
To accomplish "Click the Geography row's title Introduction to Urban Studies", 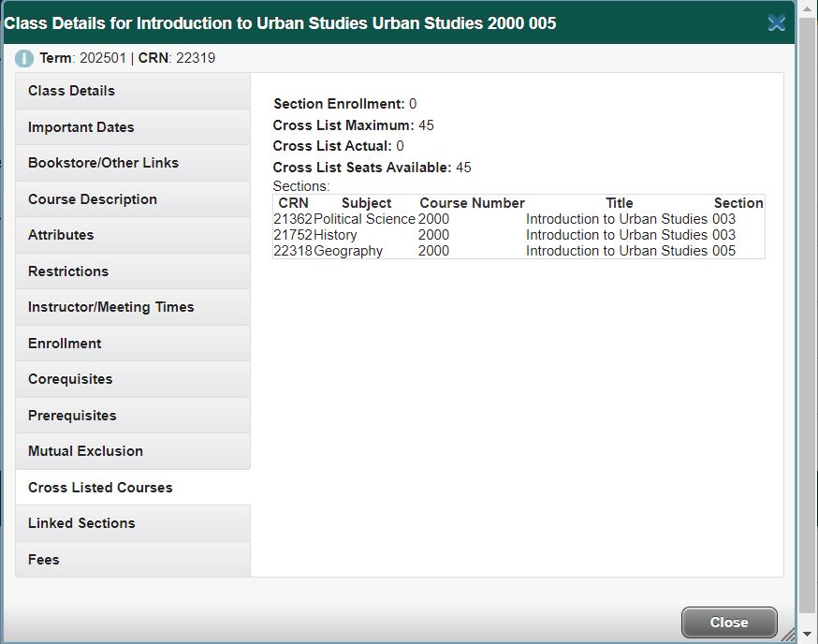I will (617, 251).
